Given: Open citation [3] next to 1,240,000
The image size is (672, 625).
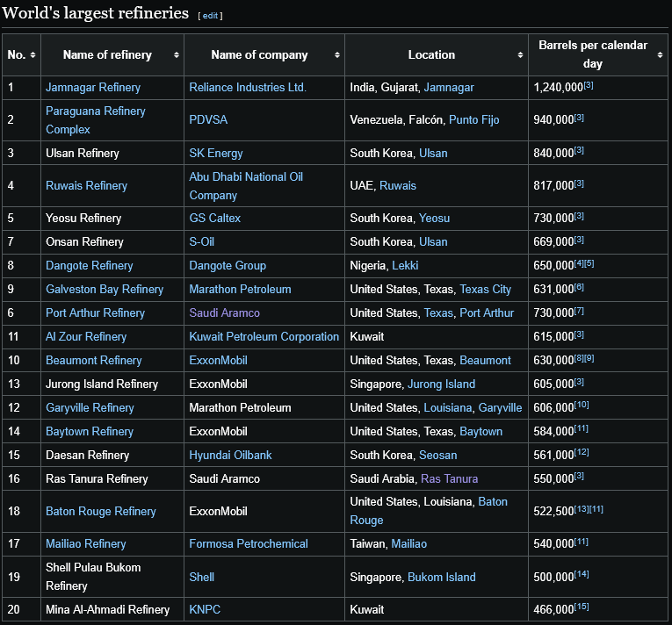Looking at the screenshot, I should [x=589, y=85].
